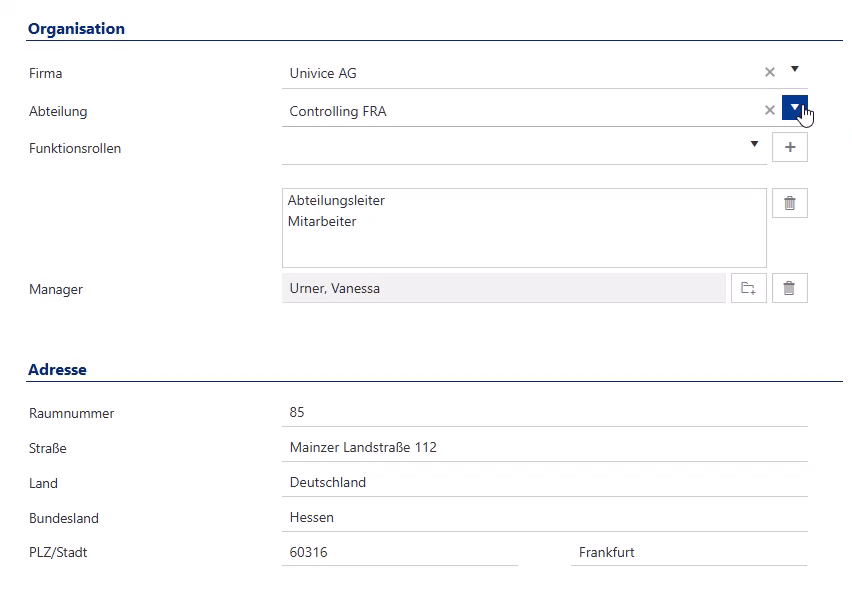
Task: Delete the selected Funktionsrolle entry
Action: click(789, 203)
